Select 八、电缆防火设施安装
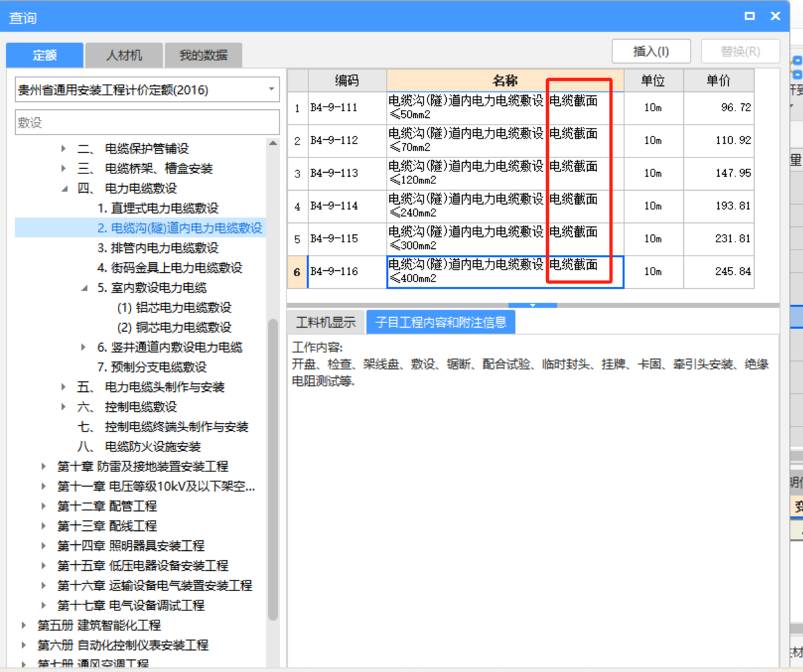The width and height of the screenshot is (803, 672). [139, 447]
